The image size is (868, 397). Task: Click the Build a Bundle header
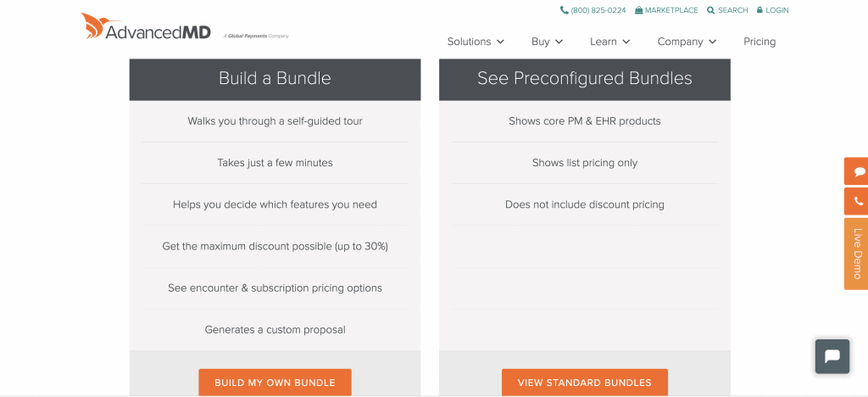(x=275, y=79)
